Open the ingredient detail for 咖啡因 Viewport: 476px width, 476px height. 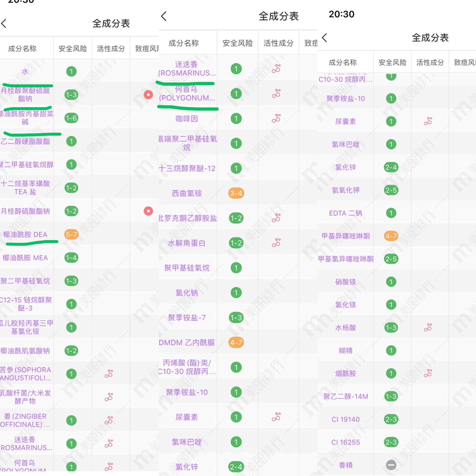click(x=186, y=119)
